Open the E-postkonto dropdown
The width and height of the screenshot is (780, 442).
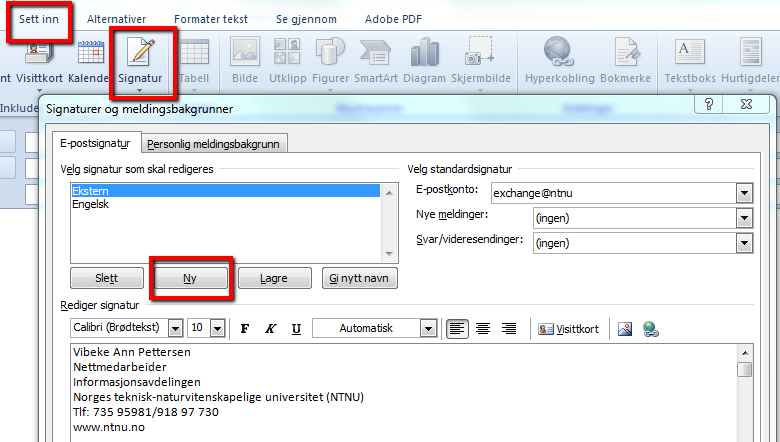(744, 193)
